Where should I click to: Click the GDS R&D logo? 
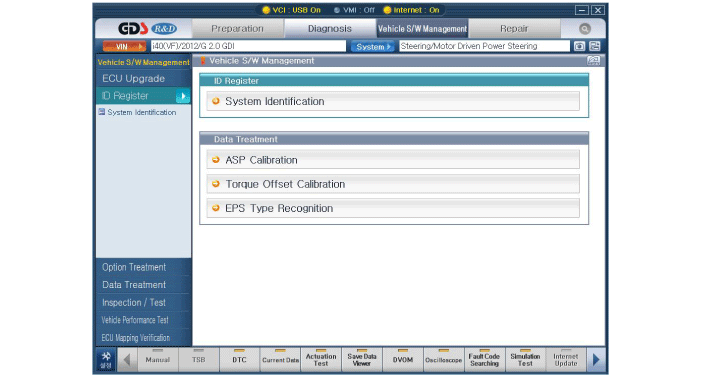[147, 29]
